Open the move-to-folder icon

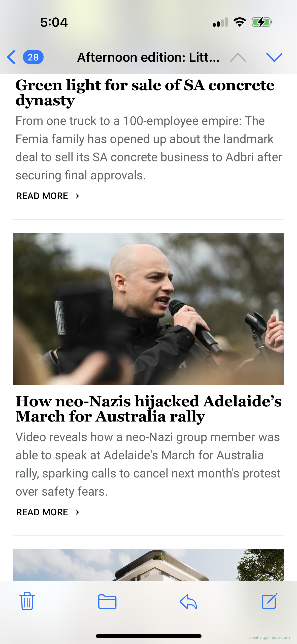(107, 601)
